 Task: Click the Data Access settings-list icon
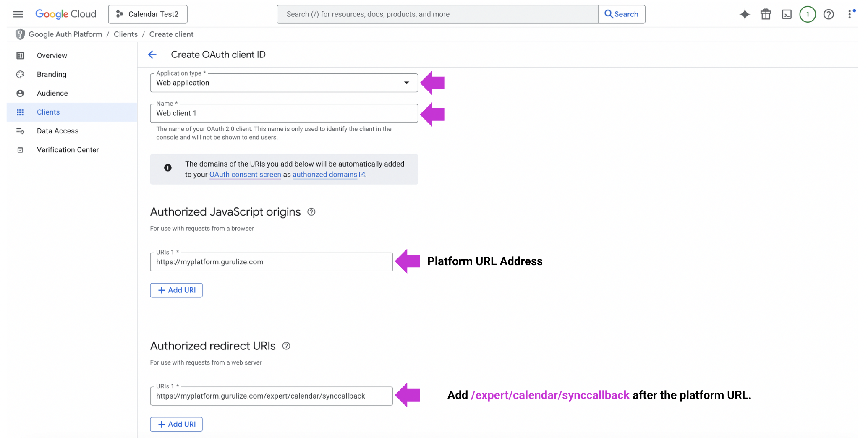coord(20,131)
